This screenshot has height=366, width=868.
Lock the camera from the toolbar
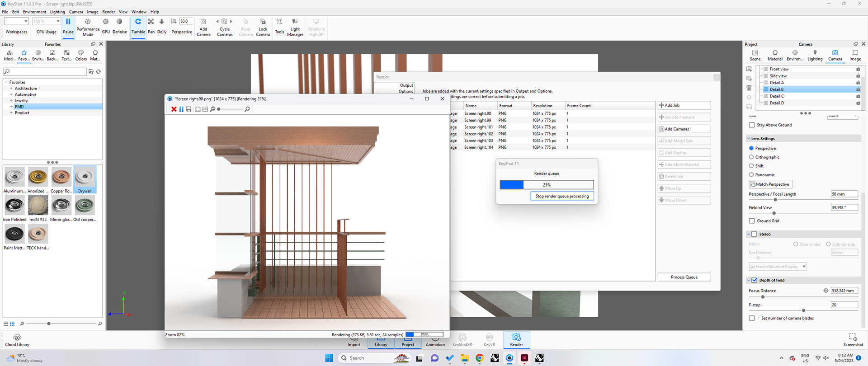[263, 28]
